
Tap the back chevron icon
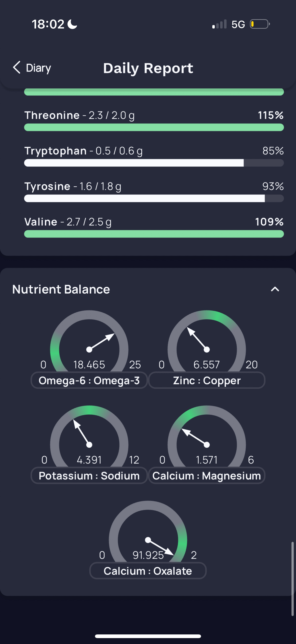[x=17, y=68]
